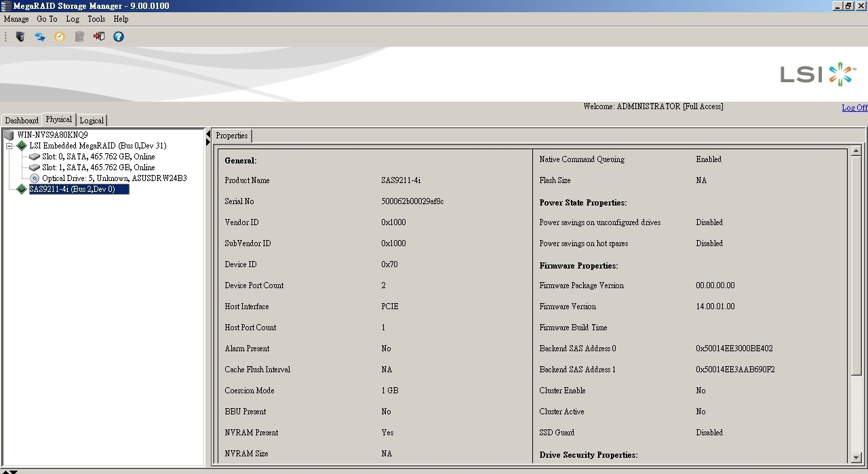The image size is (868, 474).
Task: Select the Physical tab
Action: click(x=59, y=119)
